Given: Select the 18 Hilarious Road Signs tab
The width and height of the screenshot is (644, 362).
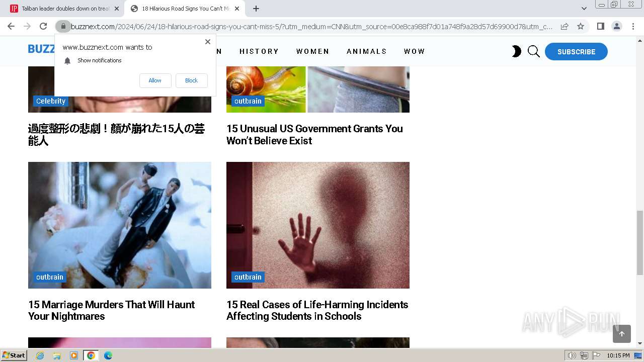Looking at the screenshot, I should [185, 9].
